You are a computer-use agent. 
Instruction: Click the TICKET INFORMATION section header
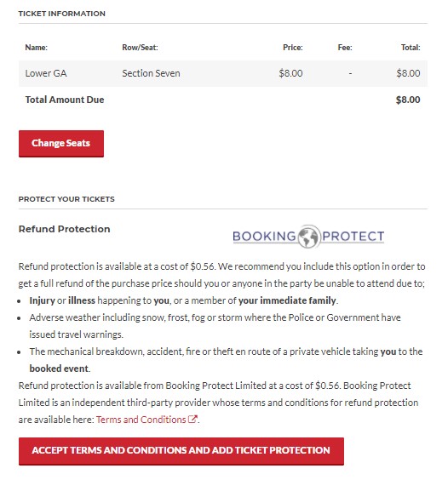click(62, 14)
